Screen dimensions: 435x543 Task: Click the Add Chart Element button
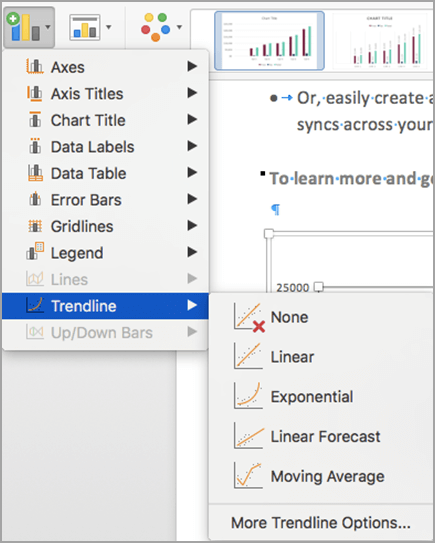tap(29, 27)
